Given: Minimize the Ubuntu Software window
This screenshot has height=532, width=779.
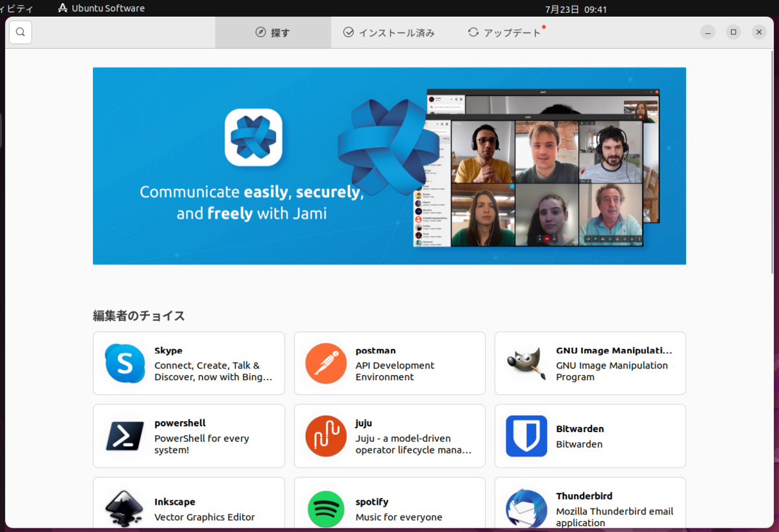Looking at the screenshot, I should (708, 32).
